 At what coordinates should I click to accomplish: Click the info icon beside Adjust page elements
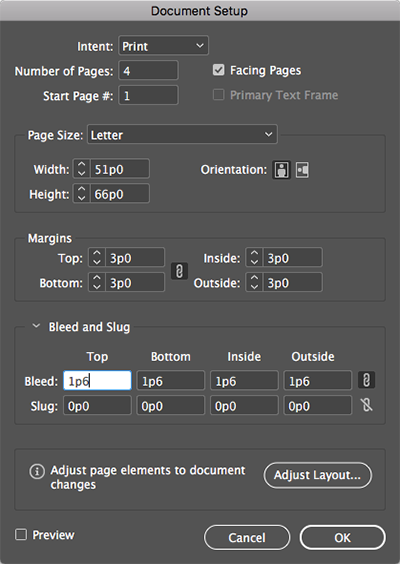click(37, 471)
